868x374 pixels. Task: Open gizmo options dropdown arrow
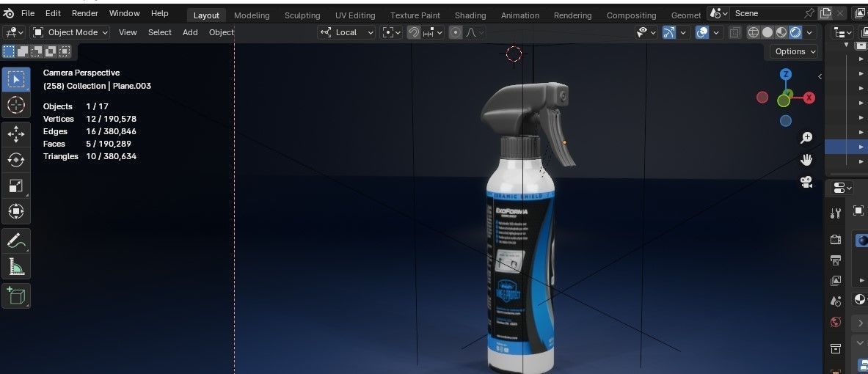click(x=683, y=33)
